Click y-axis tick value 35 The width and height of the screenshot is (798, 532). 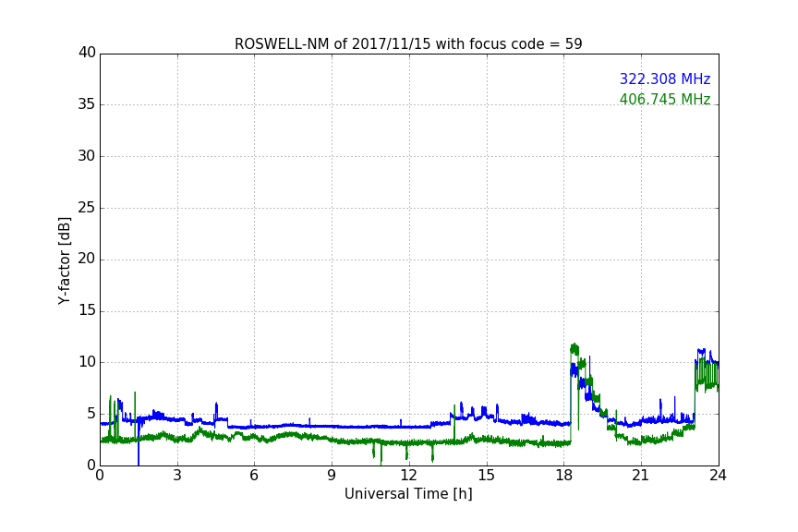click(87, 104)
